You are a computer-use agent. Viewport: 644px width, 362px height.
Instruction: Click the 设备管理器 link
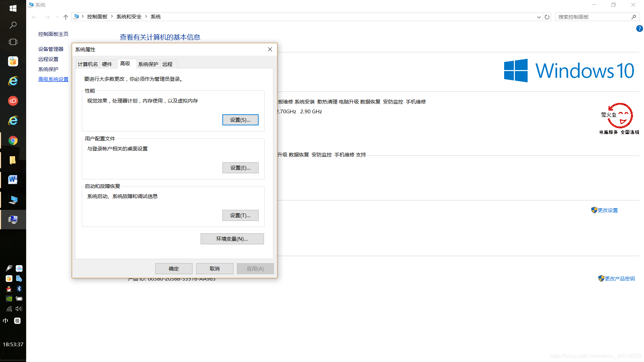[51, 49]
